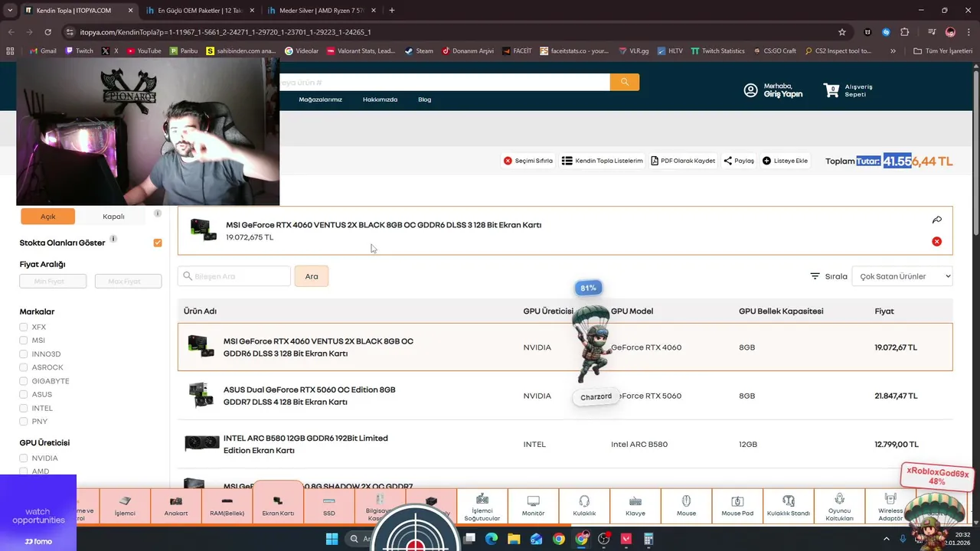Screen dimensions: 980x551
Task: Switch to Meder Silver AMD Ryzen tab
Action: (x=320, y=11)
